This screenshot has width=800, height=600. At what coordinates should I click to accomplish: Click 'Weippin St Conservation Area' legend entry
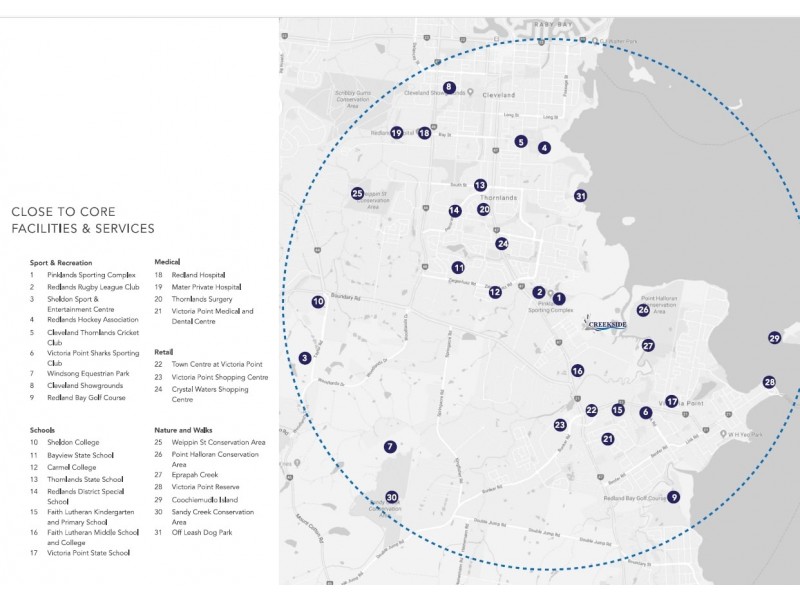218,442
